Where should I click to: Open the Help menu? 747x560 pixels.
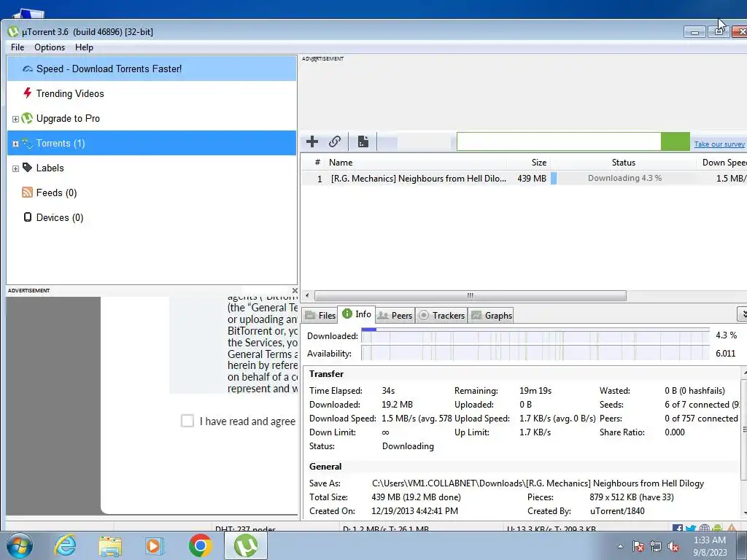pyautogui.click(x=84, y=47)
